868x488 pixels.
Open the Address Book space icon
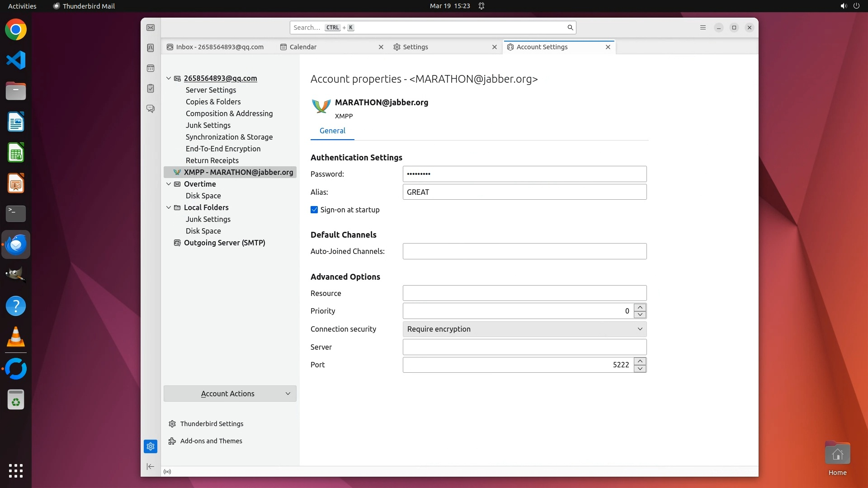tap(151, 48)
